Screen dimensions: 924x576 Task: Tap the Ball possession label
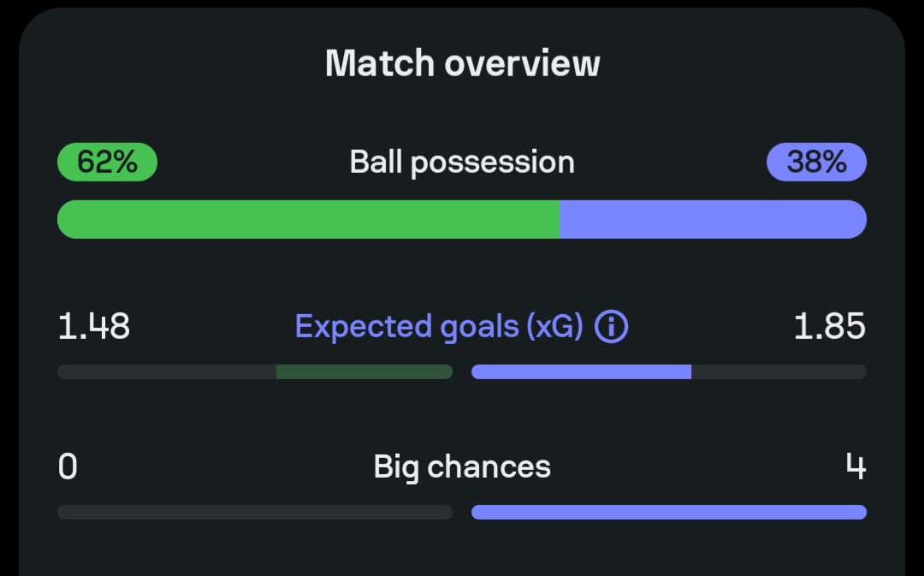462,162
